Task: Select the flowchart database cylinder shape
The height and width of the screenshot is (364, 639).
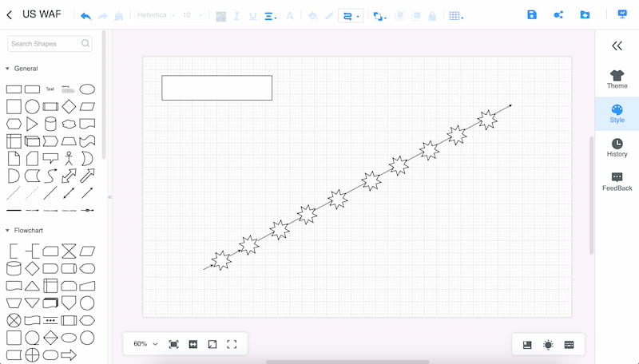Action: point(14,269)
